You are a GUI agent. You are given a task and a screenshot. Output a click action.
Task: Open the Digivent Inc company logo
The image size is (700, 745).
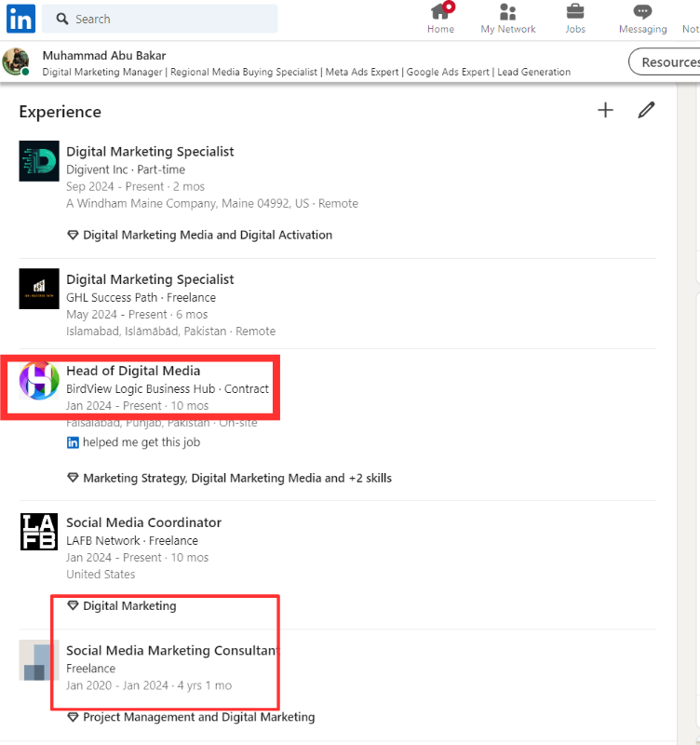[x=39, y=161]
